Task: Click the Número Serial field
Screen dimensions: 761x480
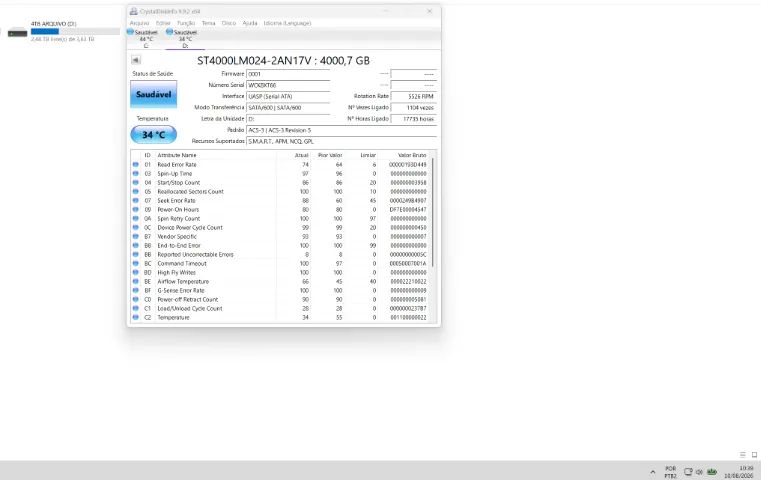Action: [x=288, y=85]
